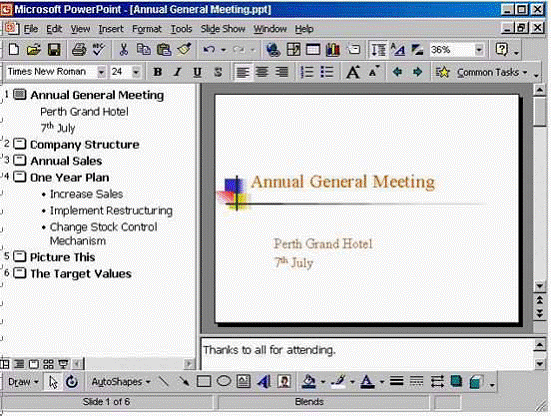Click the Insert Clip Art icon
Screen dimensions: 551x416
pyautogui.click(x=284, y=382)
